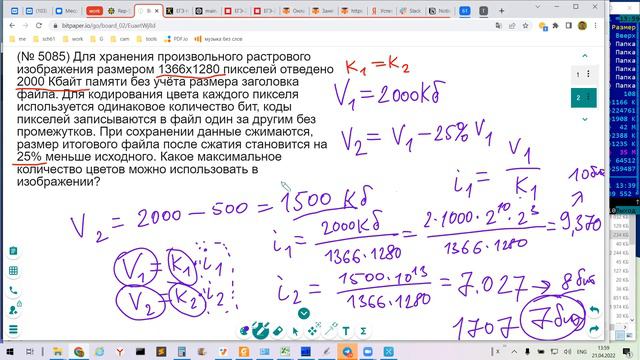Open File Explorer from the taskbar
This screenshot has height=360, width=640.
point(58,351)
